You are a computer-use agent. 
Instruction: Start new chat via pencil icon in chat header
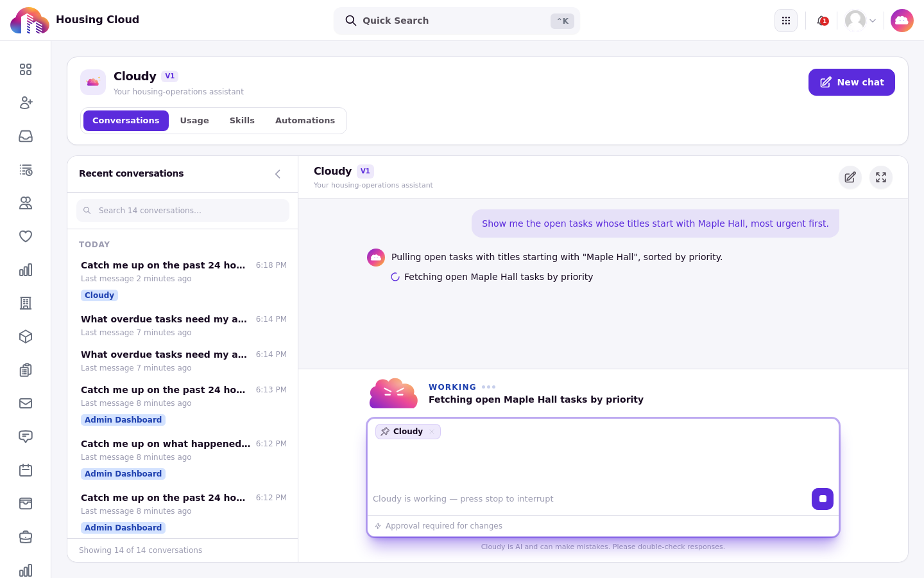850,177
